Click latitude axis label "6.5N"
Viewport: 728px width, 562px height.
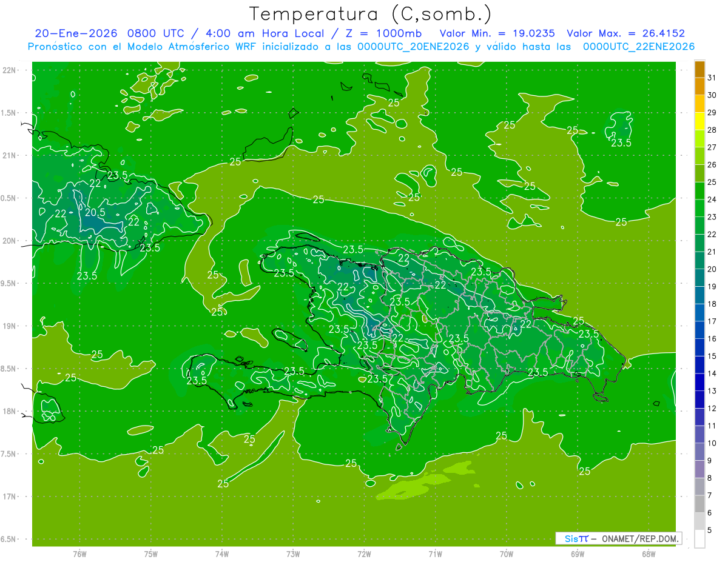point(8,539)
